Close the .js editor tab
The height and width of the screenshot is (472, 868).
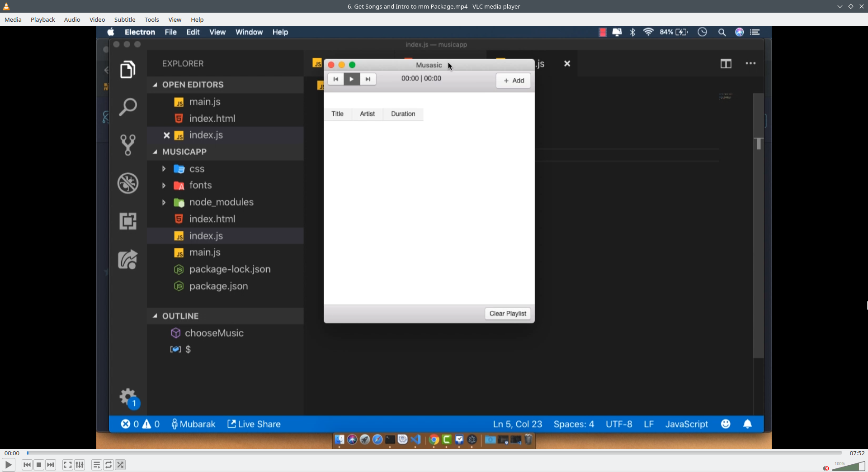coord(567,64)
